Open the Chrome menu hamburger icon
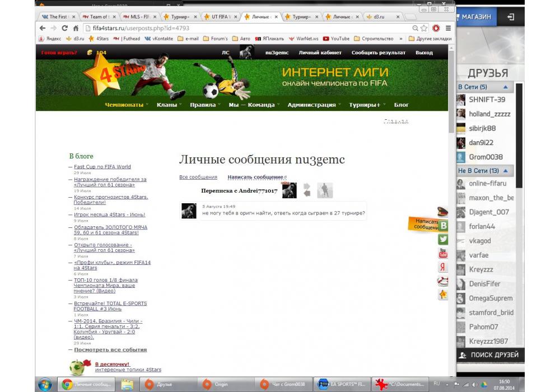The height and width of the screenshot is (392, 560). point(447,28)
